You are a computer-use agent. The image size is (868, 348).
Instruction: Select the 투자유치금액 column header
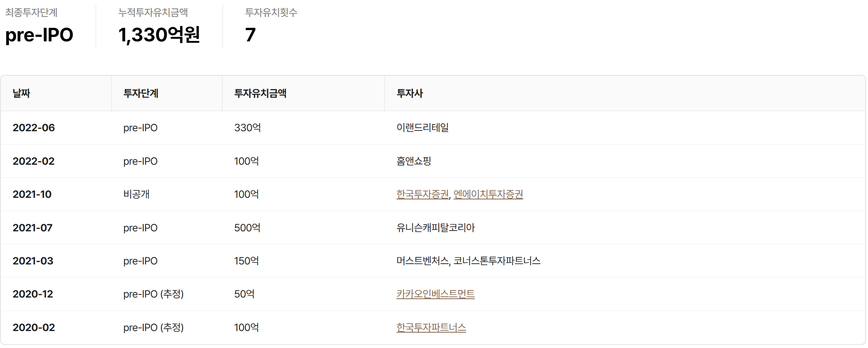click(x=260, y=93)
